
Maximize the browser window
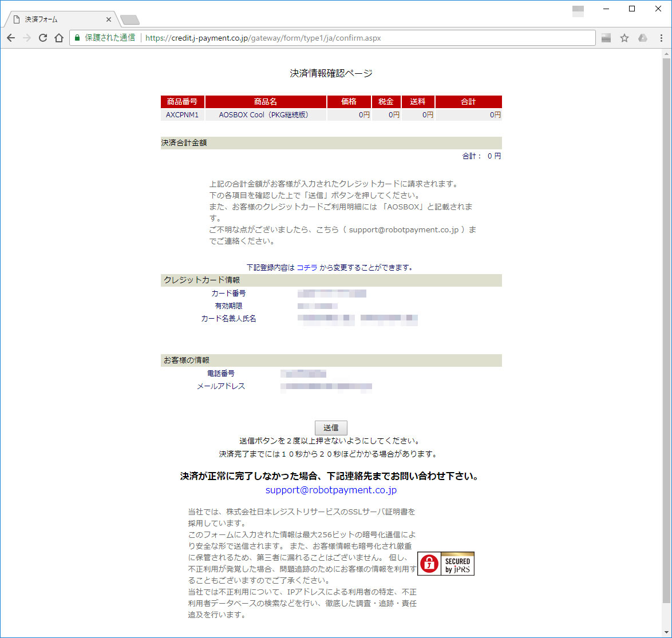632,9
